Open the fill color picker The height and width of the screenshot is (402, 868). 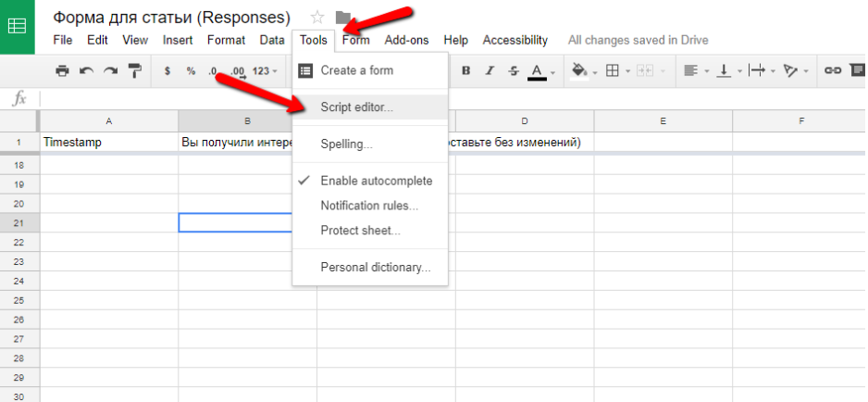click(583, 70)
